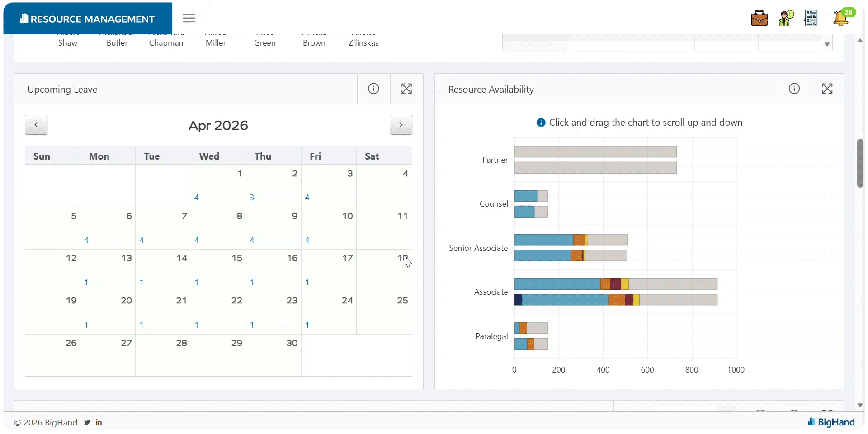Viewport: 868px width, 434px height.
Task: Open the checklist report icon
Action: (811, 19)
